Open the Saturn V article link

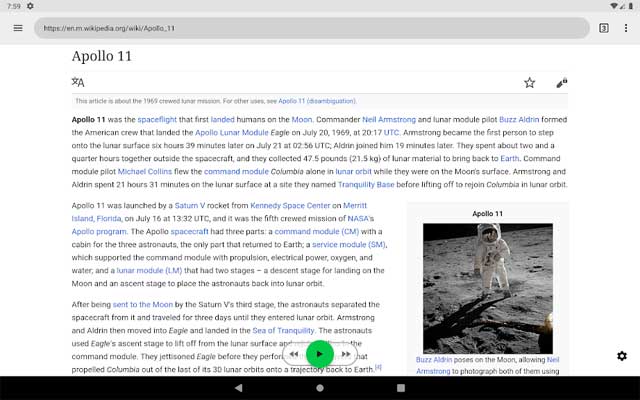(x=189, y=205)
